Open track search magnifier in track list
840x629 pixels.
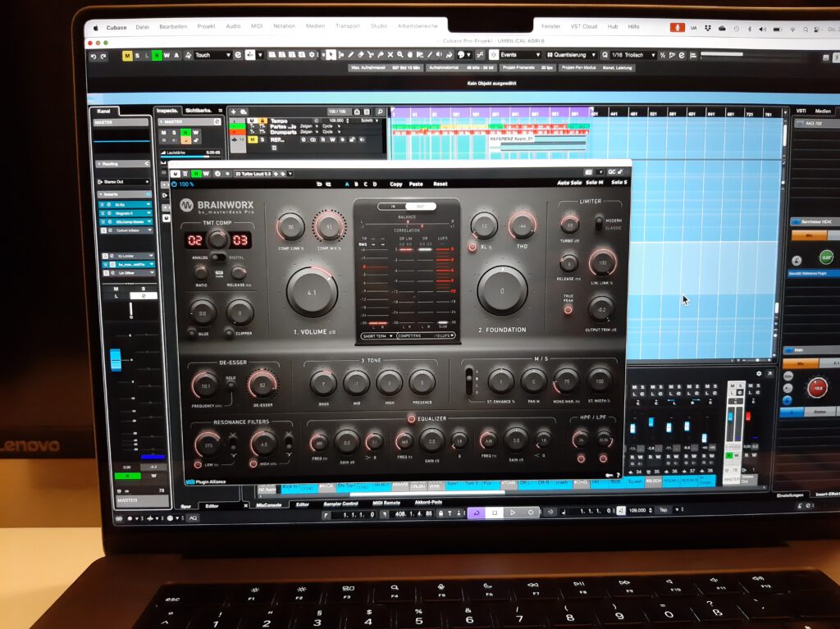pos(380,112)
